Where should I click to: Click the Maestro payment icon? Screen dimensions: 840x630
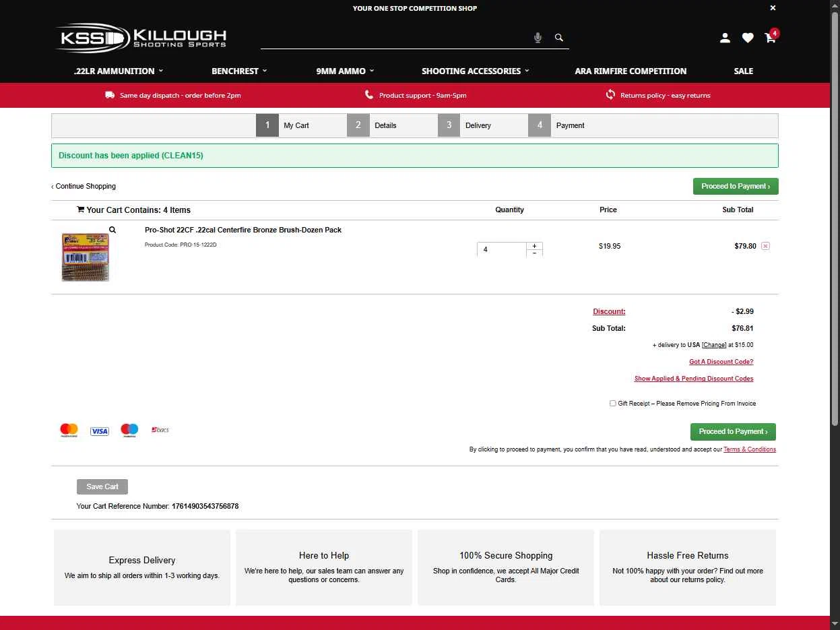coord(129,431)
